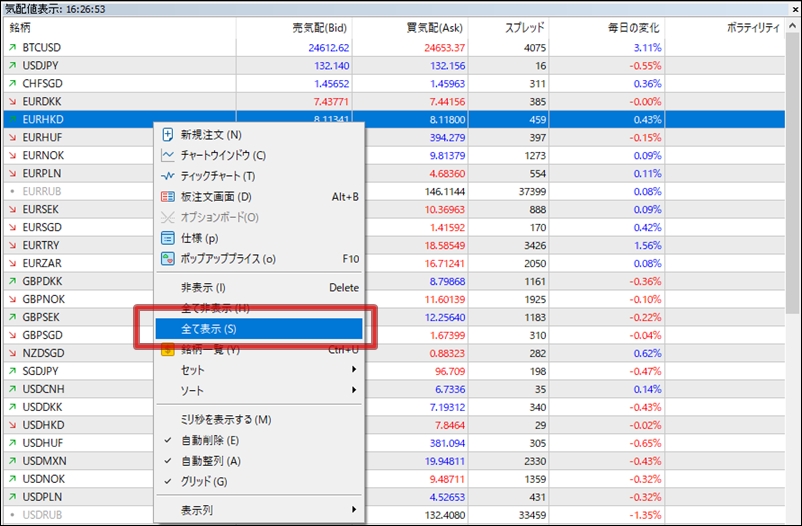Sort by the 銘柄 column header
The width and height of the screenshot is (802, 526).
click(120, 28)
